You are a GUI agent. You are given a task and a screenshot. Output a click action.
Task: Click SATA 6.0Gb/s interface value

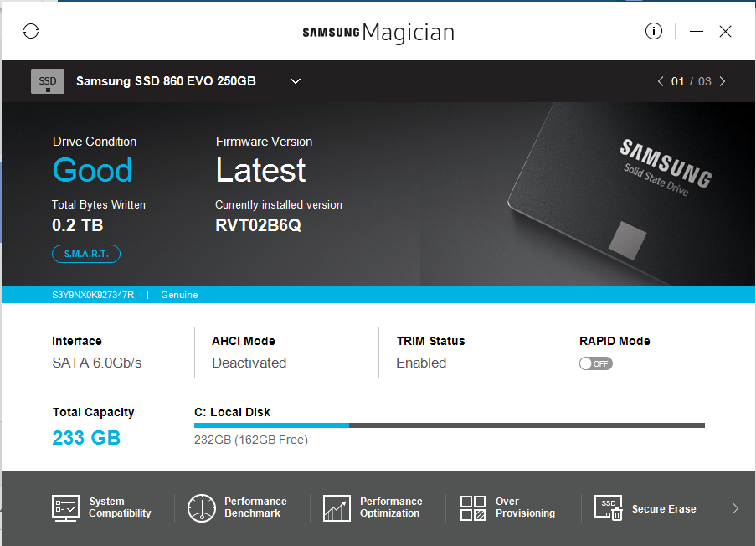click(x=97, y=363)
